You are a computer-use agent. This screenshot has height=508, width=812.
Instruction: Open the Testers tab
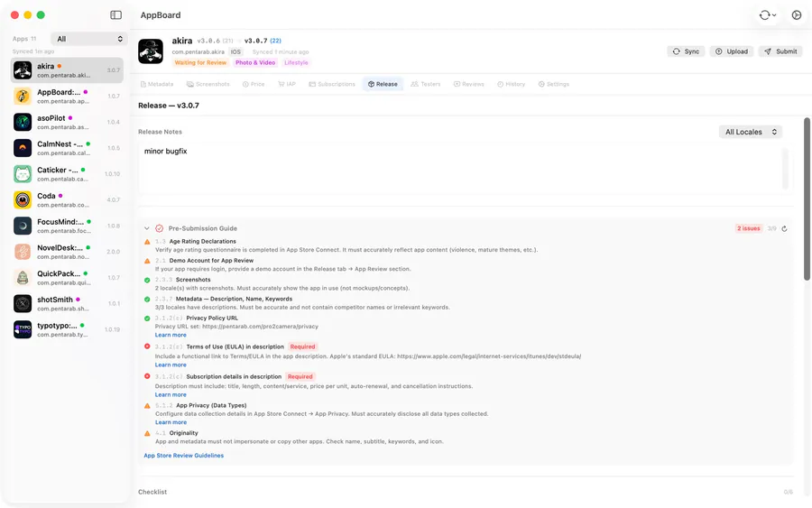(x=426, y=84)
